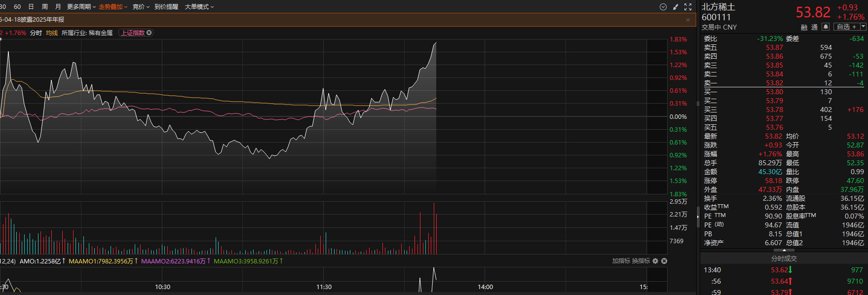Close the 年报 disclosure notice banner
The width and height of the screenshot is (868, 295).
(688, 20)
